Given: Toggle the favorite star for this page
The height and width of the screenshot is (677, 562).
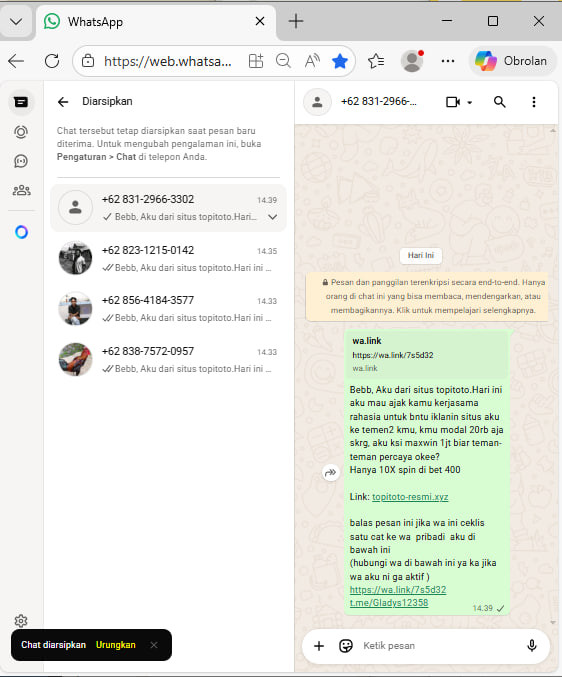Looking at the screenshot, I should [340, 61].
